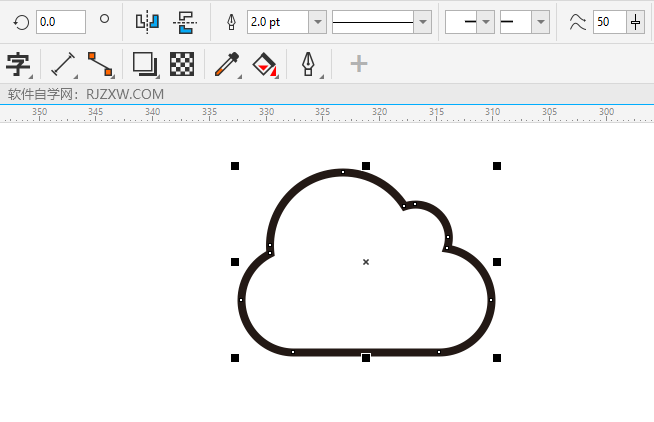Mirror the object horizontally
This screenshot has height=422, width=654.
[147, 22]
